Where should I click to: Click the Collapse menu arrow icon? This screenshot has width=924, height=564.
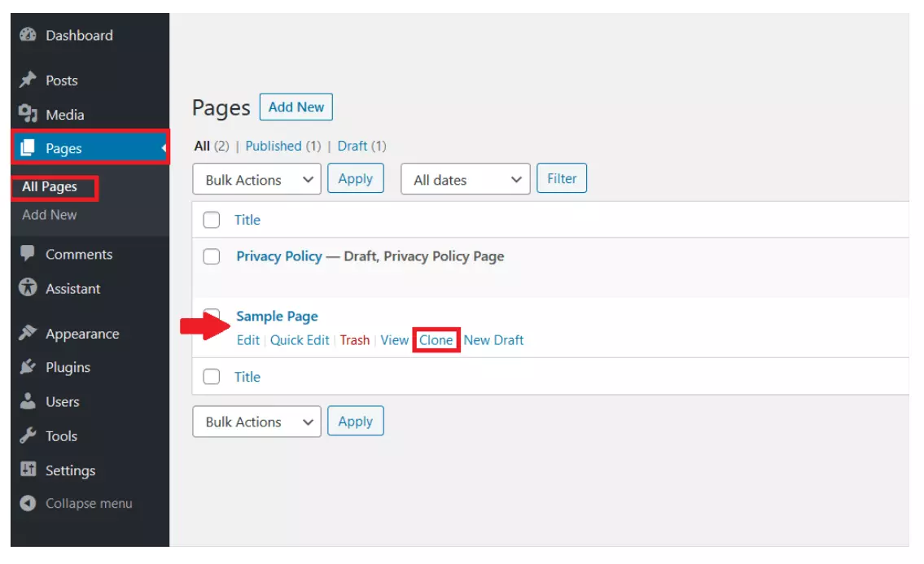click(x=28, y=503)
